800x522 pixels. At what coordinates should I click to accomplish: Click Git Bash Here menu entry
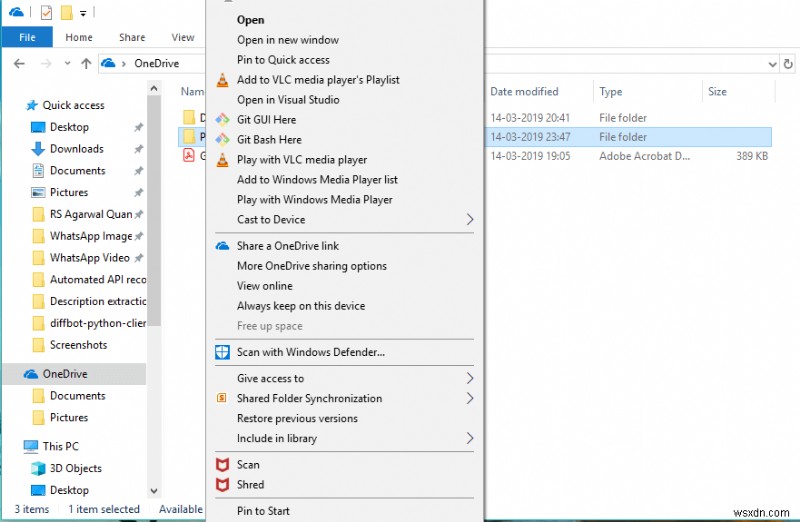pyautogui.click(x=345, y=139)
